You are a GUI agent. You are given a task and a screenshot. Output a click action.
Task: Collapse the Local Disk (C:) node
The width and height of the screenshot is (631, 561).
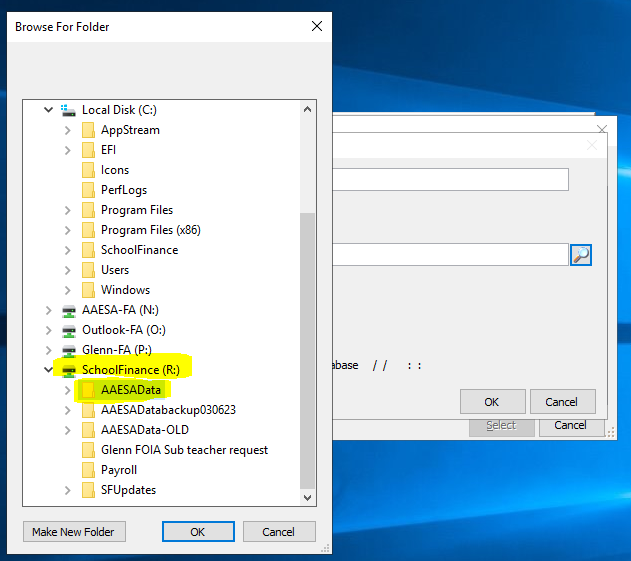[48, 109]
